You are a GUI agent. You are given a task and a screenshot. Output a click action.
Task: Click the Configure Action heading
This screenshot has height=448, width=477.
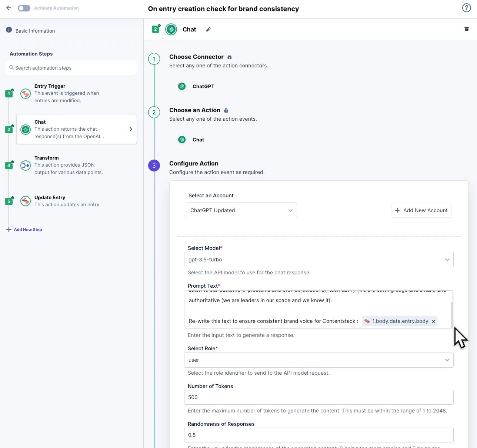pos(194,163)
